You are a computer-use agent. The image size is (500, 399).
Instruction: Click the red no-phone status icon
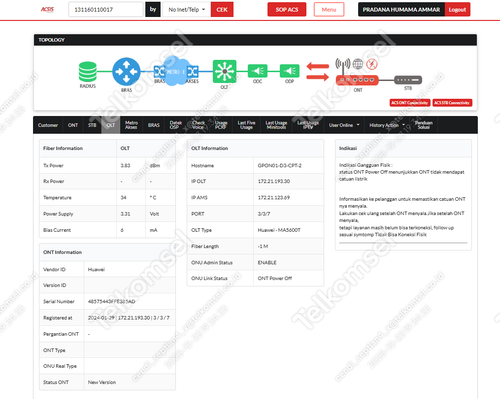[372, 64]
